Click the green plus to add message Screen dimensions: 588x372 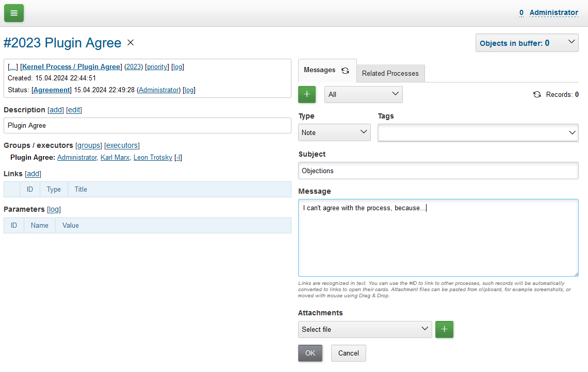click(x=307, y=95)
